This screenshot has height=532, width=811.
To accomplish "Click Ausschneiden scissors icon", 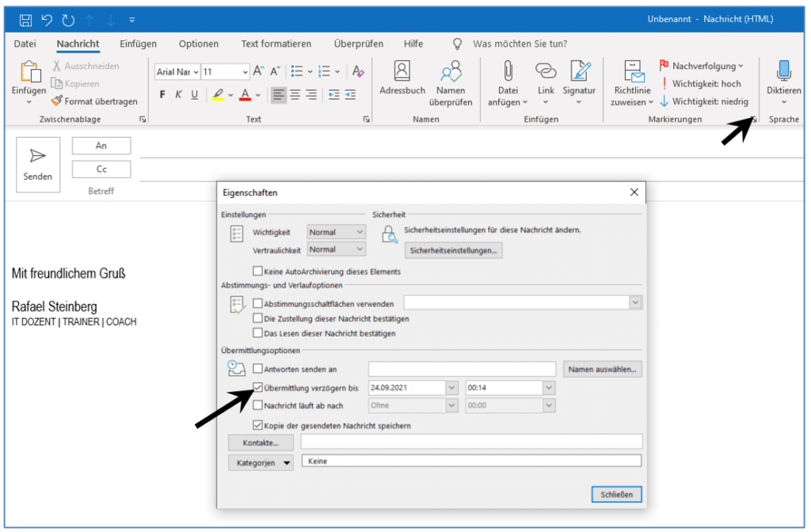I will coord(56,66).
